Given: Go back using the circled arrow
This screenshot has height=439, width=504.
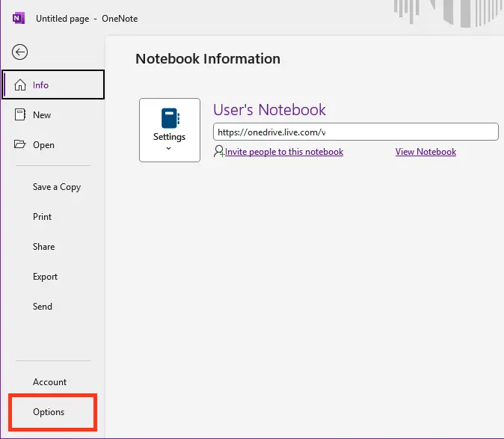Looking at the screenshot, I should click(x=20, y=52).
